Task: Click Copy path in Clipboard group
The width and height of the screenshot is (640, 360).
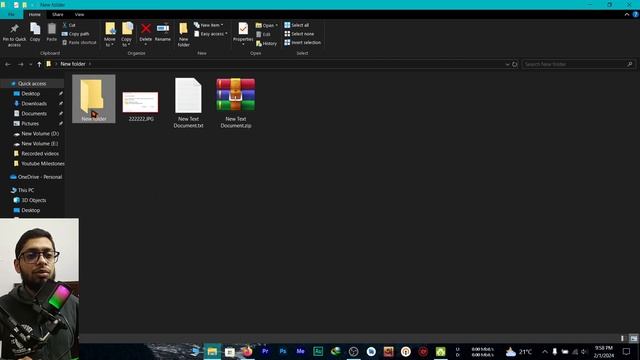Action: point(76,34)
